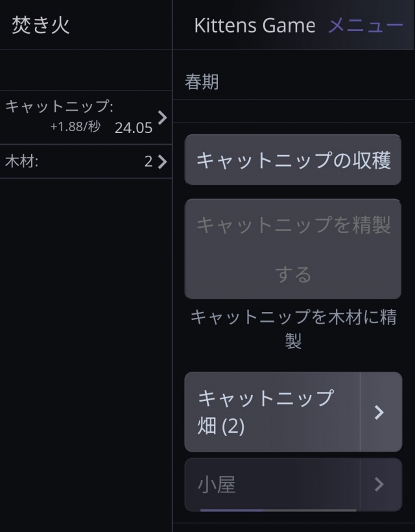Expand 木材 resource row chevron
Image resolution: width=415 pixels, height=532 pixels.
pos(162,162)
